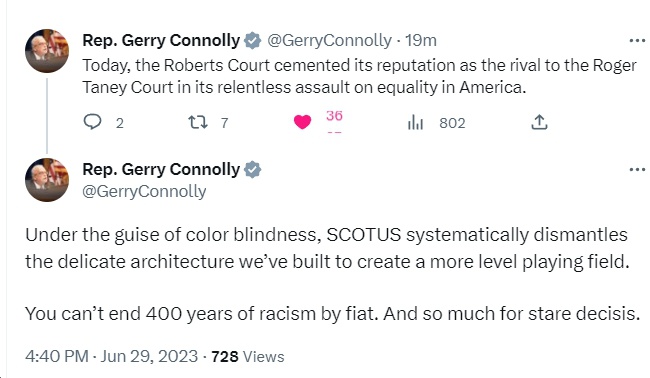Open the three-dot menu on second tweet
This screenshot has width=650, height=378.
[x=637, y=170]
